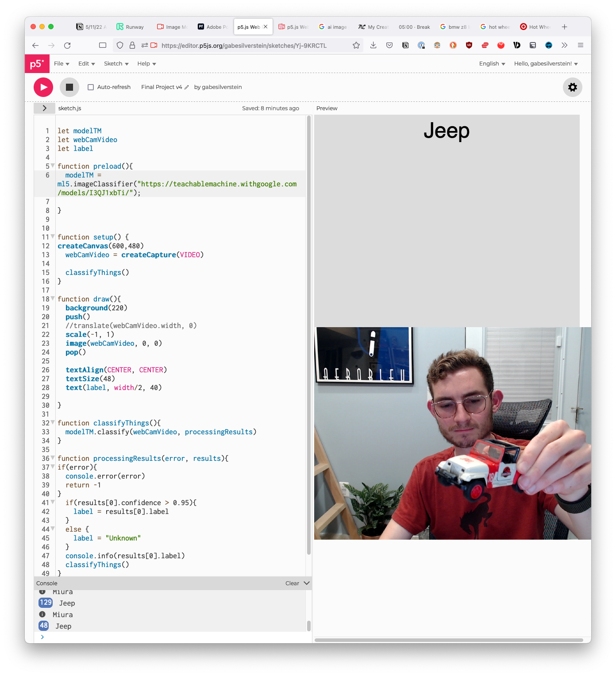The height and width of the screenshot is (676, 616).
Task: Switch to the Adobe tab
Action: click(212, 27)
